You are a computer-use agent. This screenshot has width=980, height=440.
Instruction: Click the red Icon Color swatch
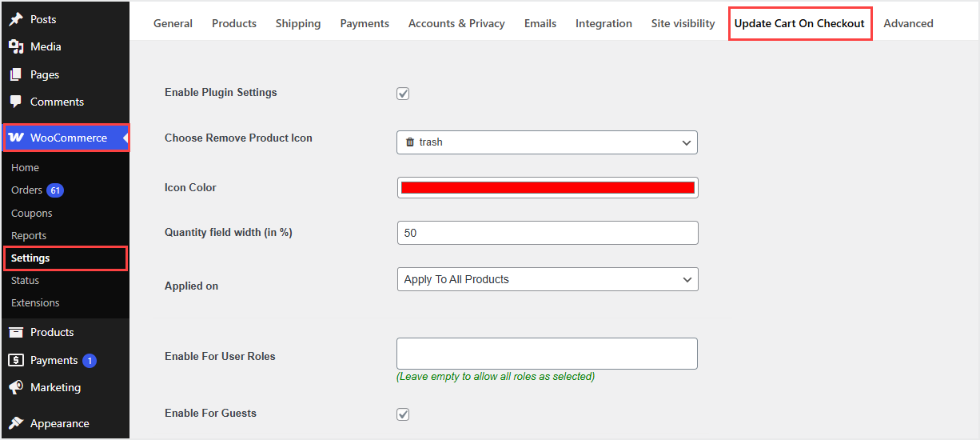[x=548, y=187]
